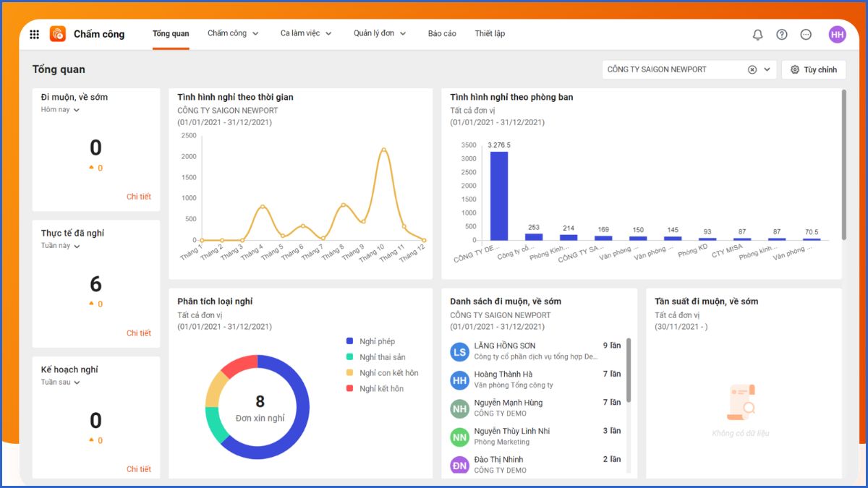The image size is (868, 488).
Task: Open the notifications bell
Action: click(x=758, y=34)
